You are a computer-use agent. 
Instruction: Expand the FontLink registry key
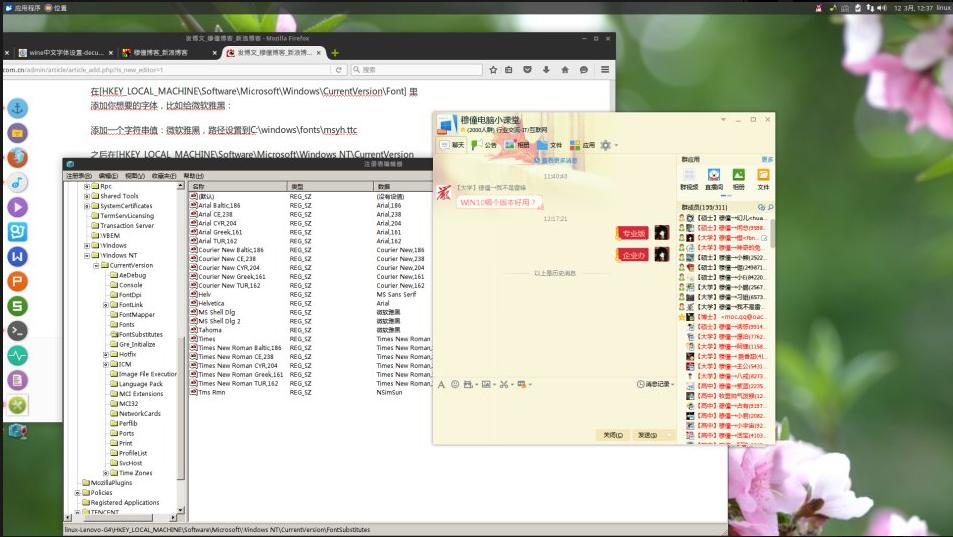pyautogui.click(x=106, y=305)
